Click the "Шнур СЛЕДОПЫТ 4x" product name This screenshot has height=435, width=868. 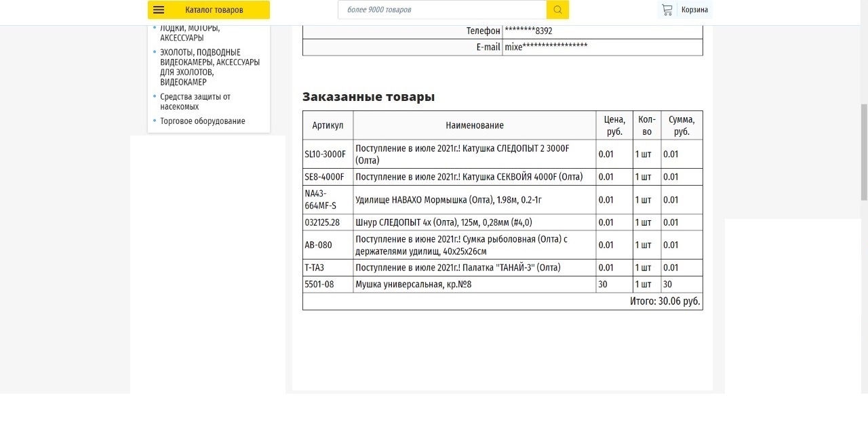pos(443,222)
